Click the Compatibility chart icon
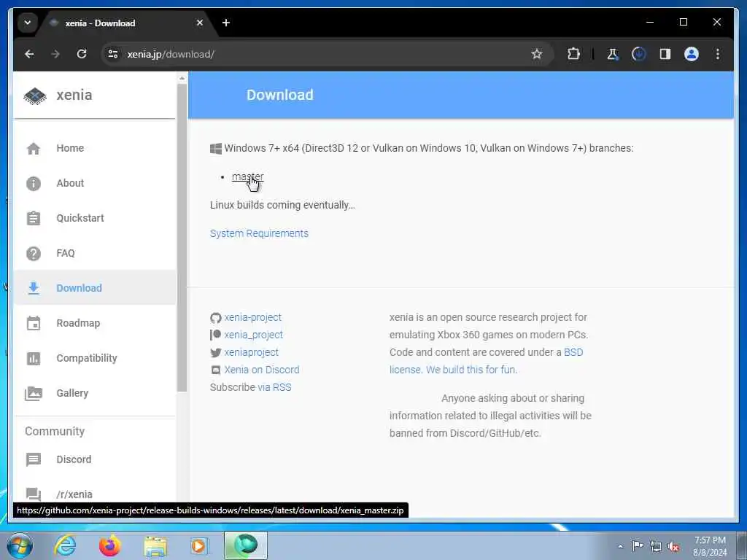Viewport: 747px width, 560px height. point(34,358)
